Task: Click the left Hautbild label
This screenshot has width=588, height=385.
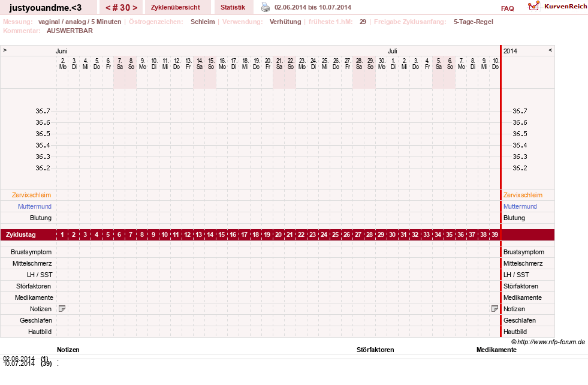Action: (40, 332)
